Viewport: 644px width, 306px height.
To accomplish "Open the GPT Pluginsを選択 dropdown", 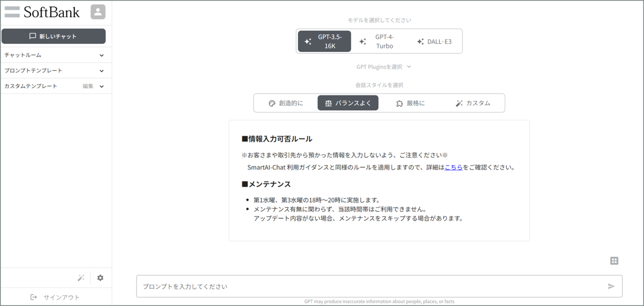I will coord(384,67).
